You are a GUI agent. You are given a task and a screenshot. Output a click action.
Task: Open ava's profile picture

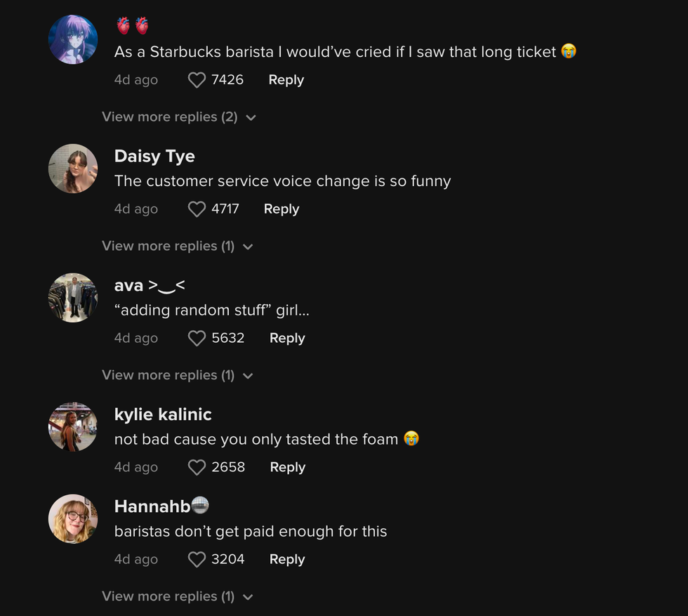coord(73,297)
